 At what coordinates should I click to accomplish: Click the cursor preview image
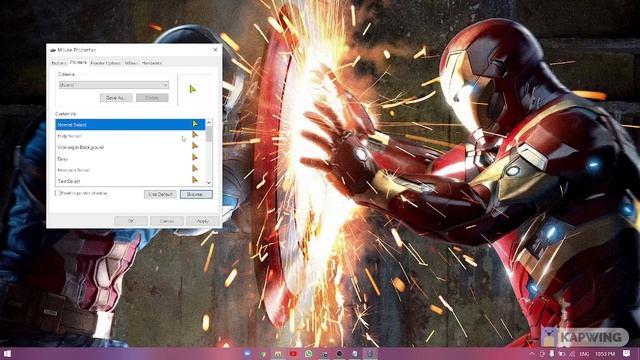(x=193, y=89)
